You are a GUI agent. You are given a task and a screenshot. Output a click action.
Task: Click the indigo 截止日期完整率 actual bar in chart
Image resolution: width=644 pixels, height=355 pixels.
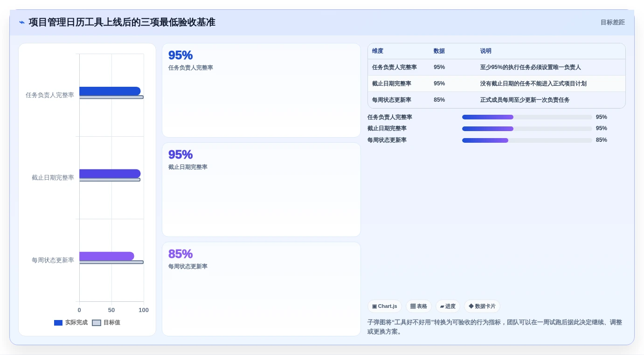110,174
